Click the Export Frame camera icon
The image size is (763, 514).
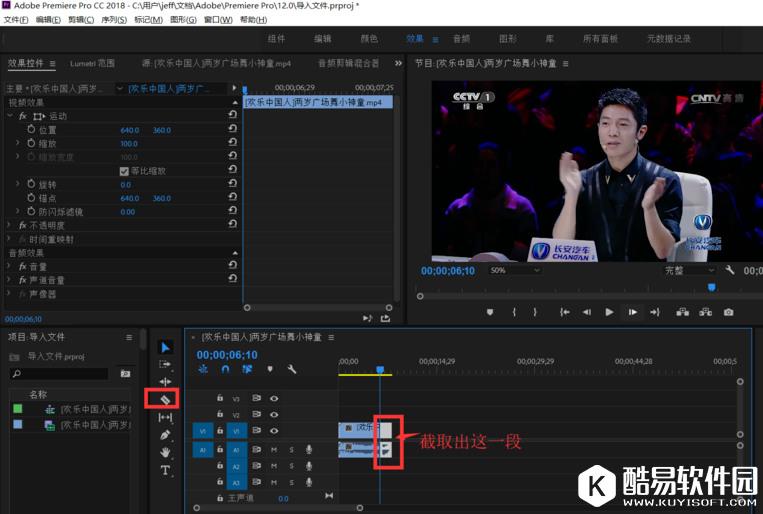pos(728,312)
